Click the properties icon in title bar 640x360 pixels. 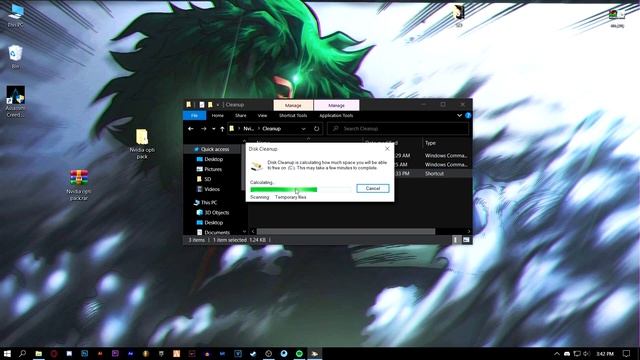click(202, 105)
